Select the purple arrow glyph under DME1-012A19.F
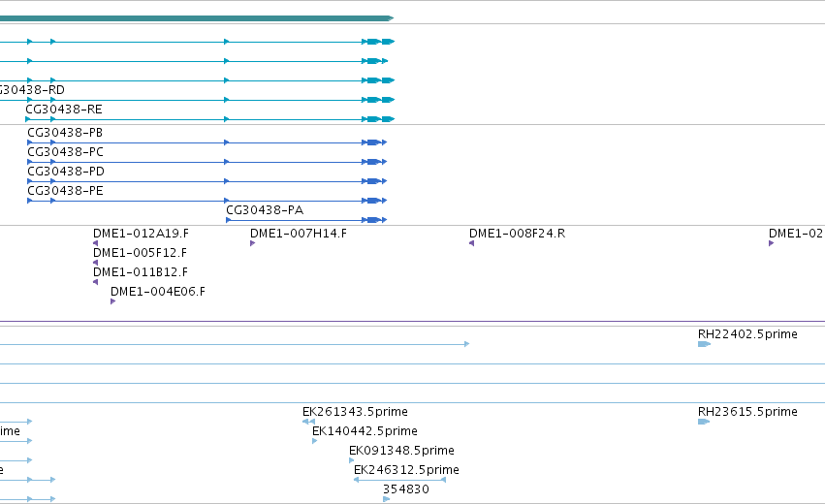The image size is (825, 504). click(x=95, y=243)
